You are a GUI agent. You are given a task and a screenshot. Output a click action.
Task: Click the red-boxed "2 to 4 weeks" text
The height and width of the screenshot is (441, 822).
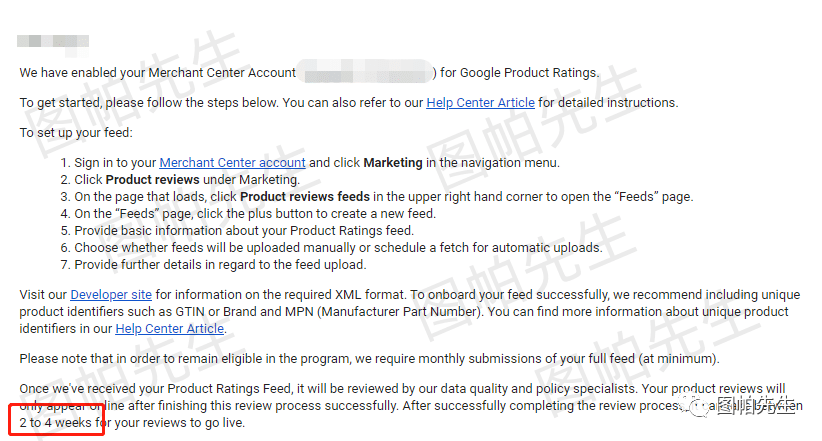point(60,423)
